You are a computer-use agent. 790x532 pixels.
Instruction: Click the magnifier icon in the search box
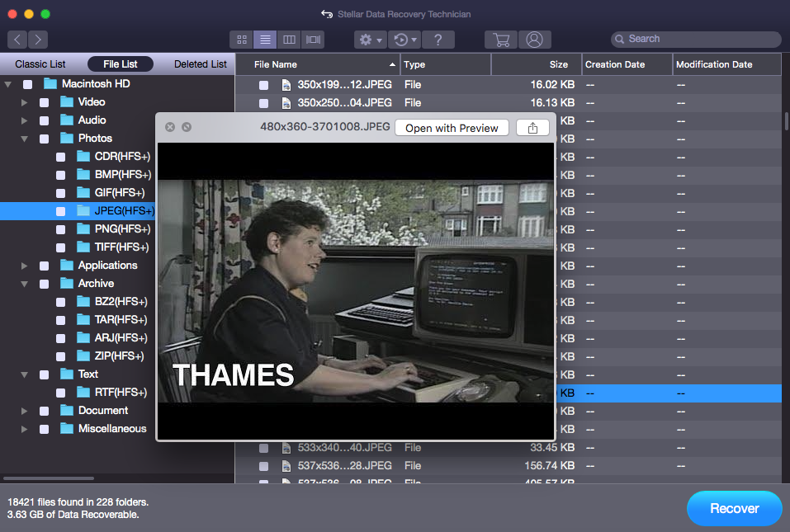pos(620,40)
